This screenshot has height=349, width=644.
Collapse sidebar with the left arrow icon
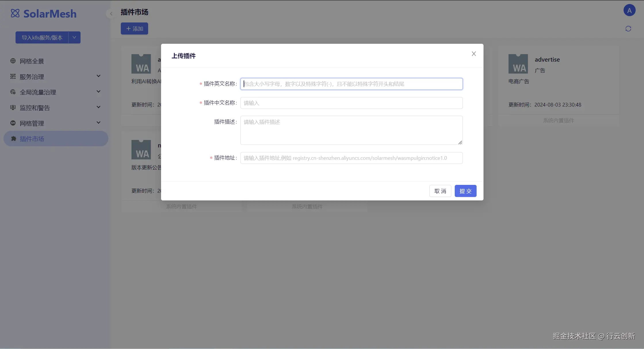point(111,14)
